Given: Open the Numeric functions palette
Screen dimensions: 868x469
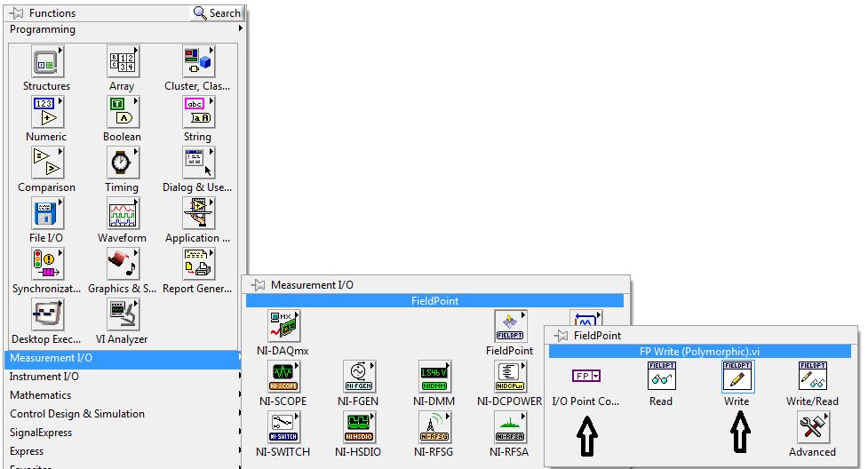Looking at the screenshot, I should [x=47, y=113].
